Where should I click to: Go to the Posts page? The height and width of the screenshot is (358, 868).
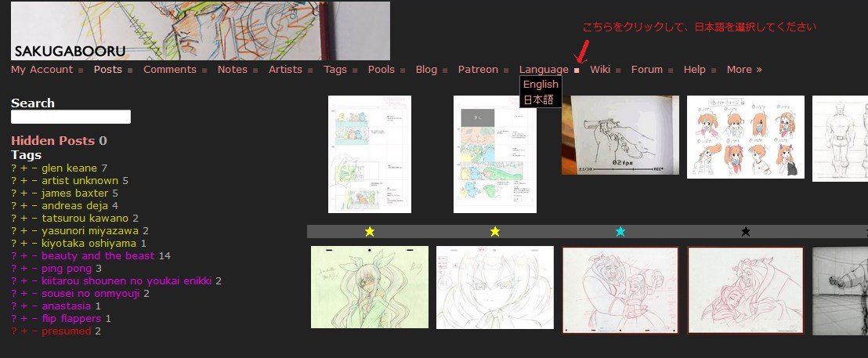tap(108, 69)
